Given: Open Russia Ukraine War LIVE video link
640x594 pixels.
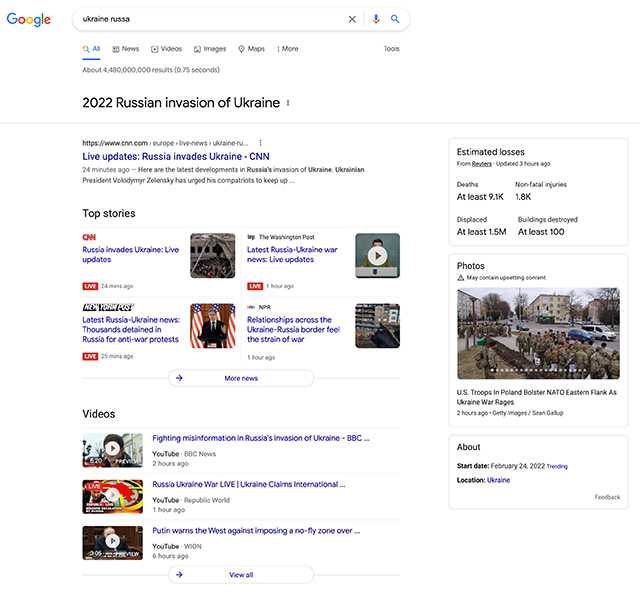Looking at the screenshot, I should pyautogui.click(x=249, y=484).
